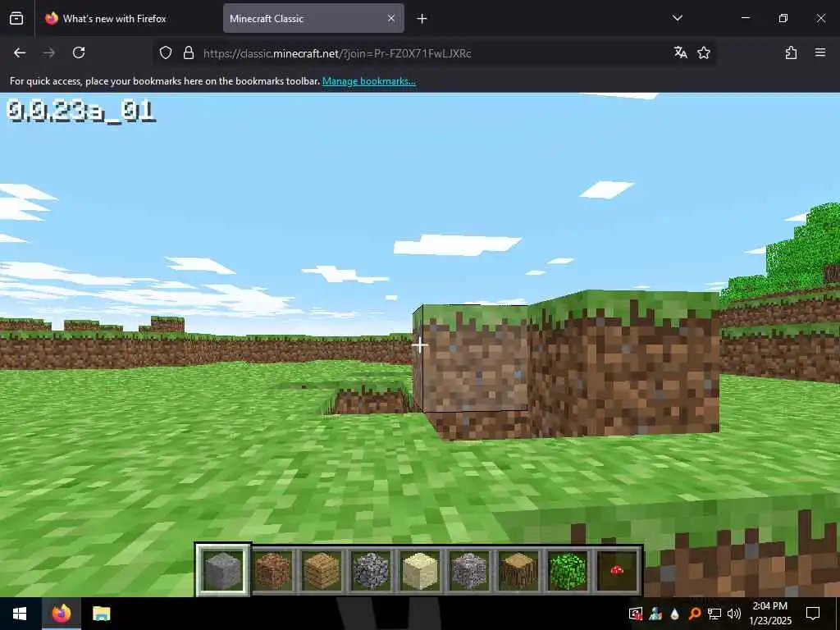840x630 pixels.
Task: Click the water drop tray icon
Action: [x=674, y=614]
